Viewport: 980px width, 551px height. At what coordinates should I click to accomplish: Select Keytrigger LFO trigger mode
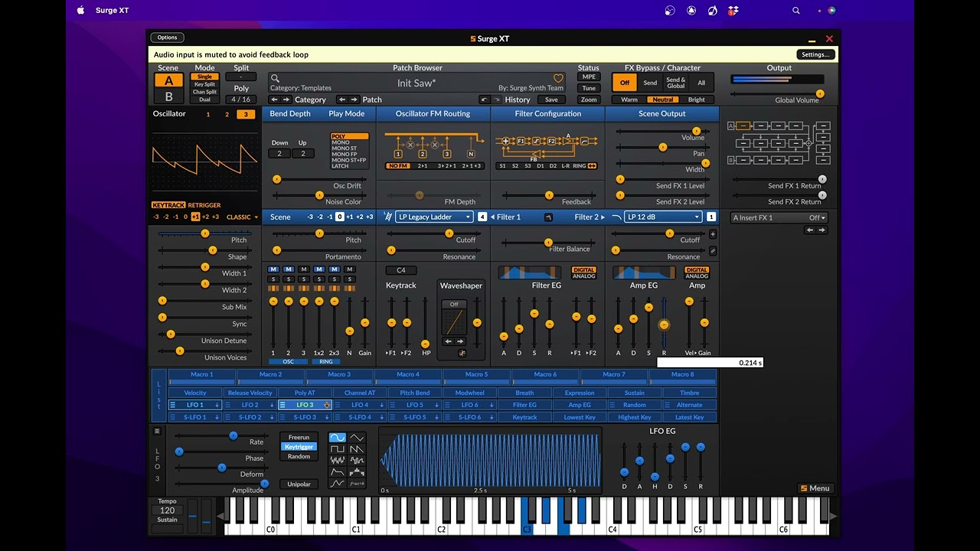click(299, 447)
